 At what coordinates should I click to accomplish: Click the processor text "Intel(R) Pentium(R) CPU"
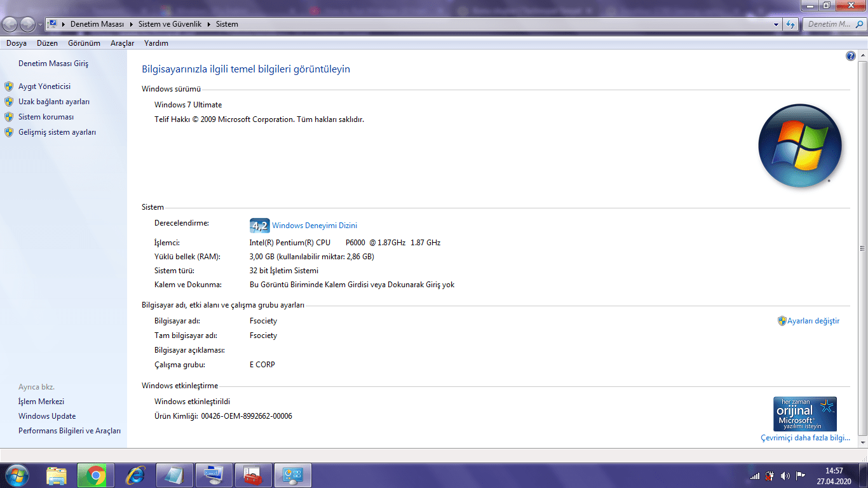pos(290,243)
